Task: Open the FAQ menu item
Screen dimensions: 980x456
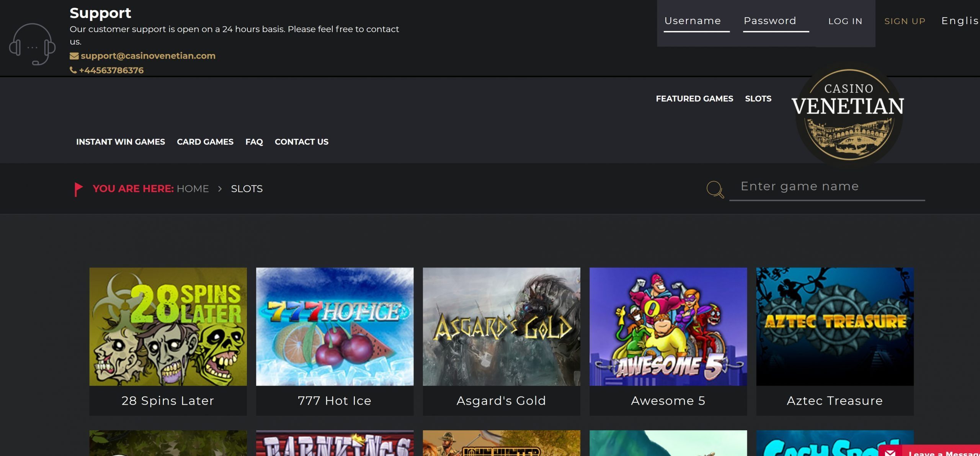Action: pyautogui.click(x=254, y=142)
